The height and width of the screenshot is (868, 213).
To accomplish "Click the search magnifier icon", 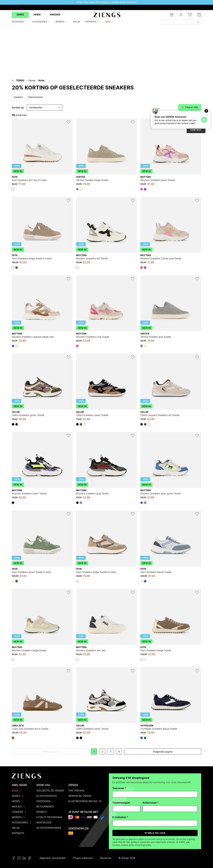I will (x=198, y=22).
